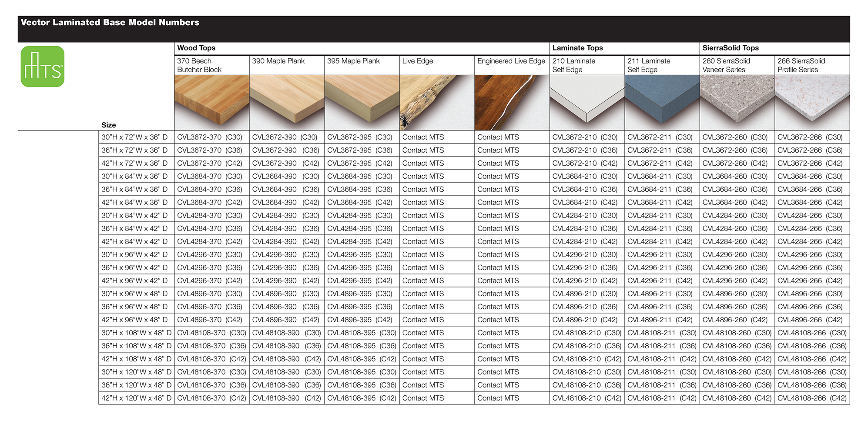
Task: Select the 390 Maple Plank sample image
Action: click(x=287, y=103)
